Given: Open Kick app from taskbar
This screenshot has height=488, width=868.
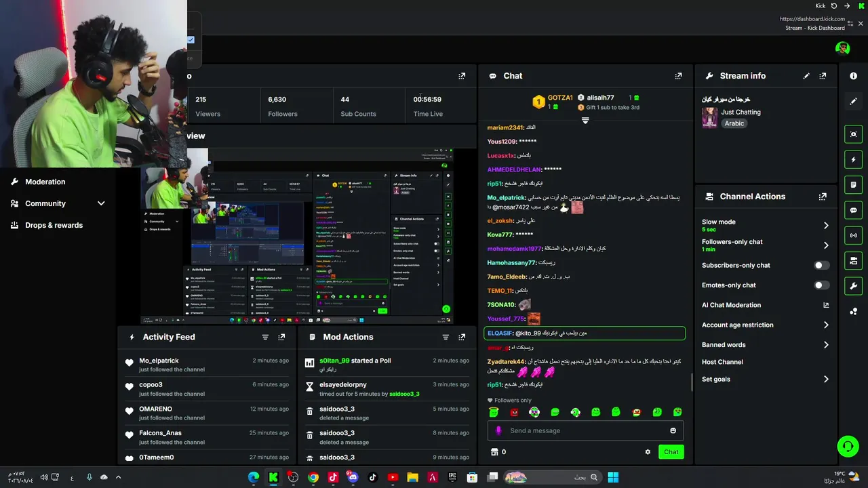Looking at the screenshot, I should click(273, 477).
